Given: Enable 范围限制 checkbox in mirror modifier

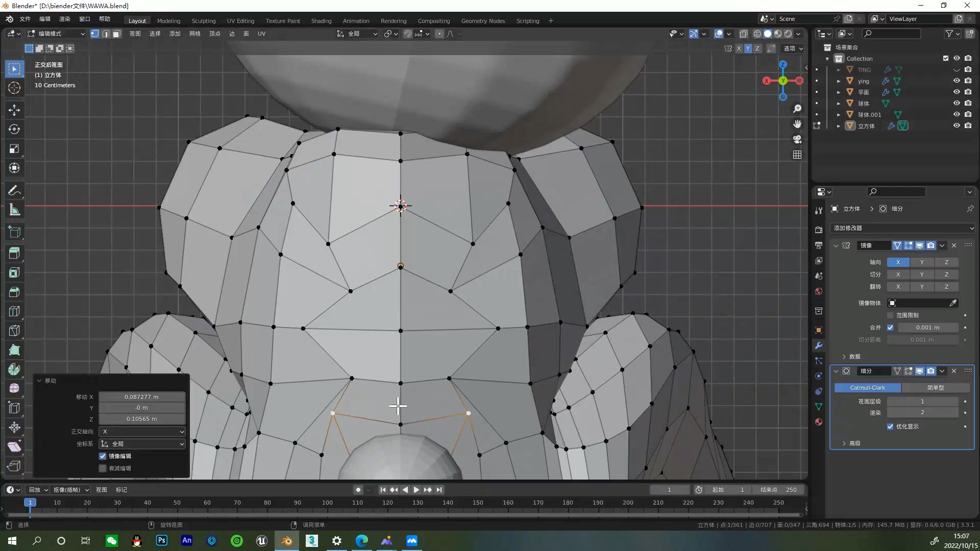Looking at the screenshot, I should point(890,315).
